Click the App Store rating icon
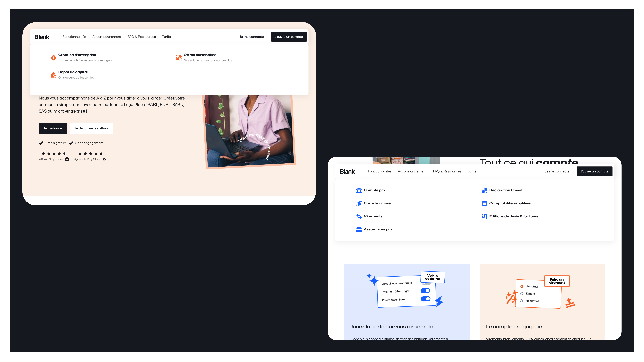This screenshot has height=362, width=644. point(67,159)
